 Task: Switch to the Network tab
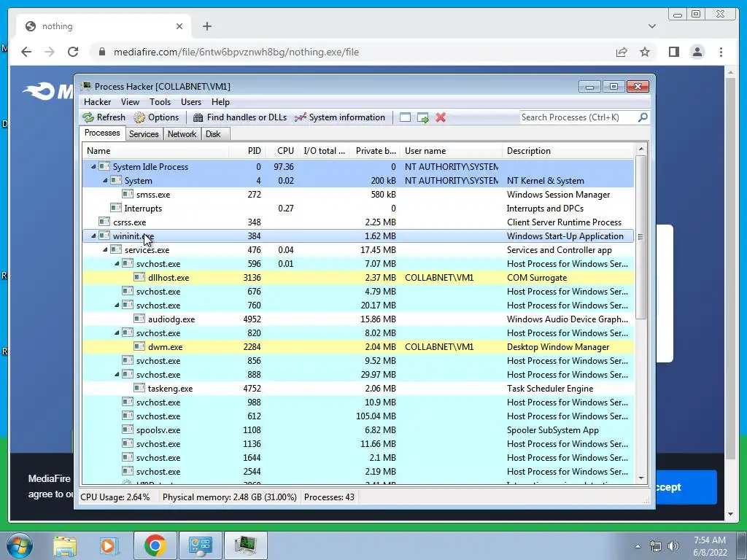[182, 134]
